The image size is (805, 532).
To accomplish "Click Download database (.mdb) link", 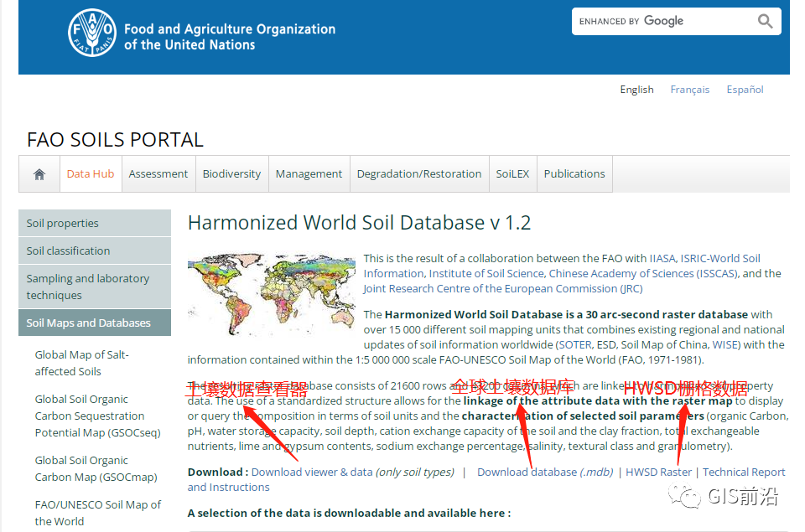I will pyautogui.click(x=545, y=472).
